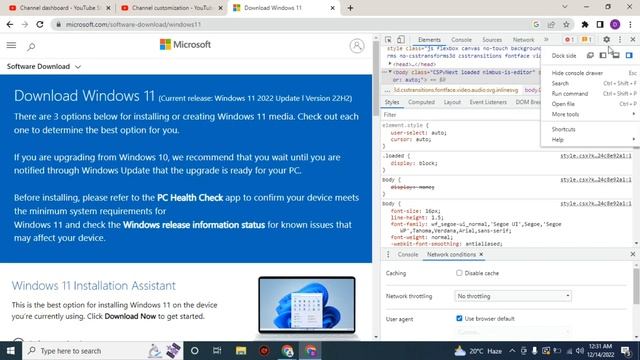Click the Microsoft account sign-in icon

point(357,46)
